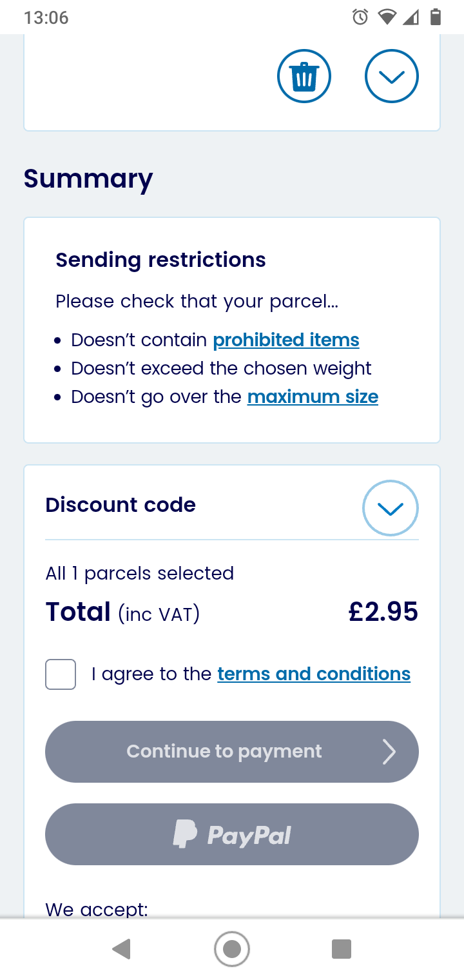Delete the parcel using the trash icon
This screenshot has width=464, height=980.
tap(304, 77)
